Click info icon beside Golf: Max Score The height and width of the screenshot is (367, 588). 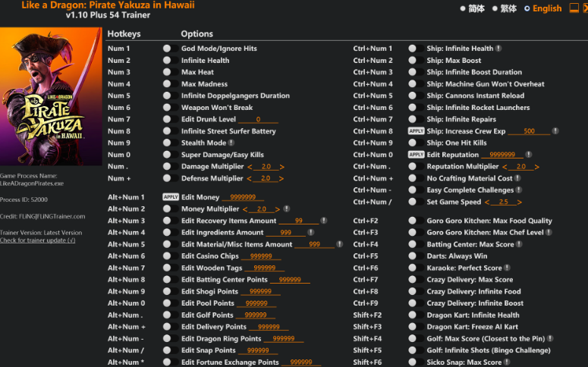(x=550, y=338)
